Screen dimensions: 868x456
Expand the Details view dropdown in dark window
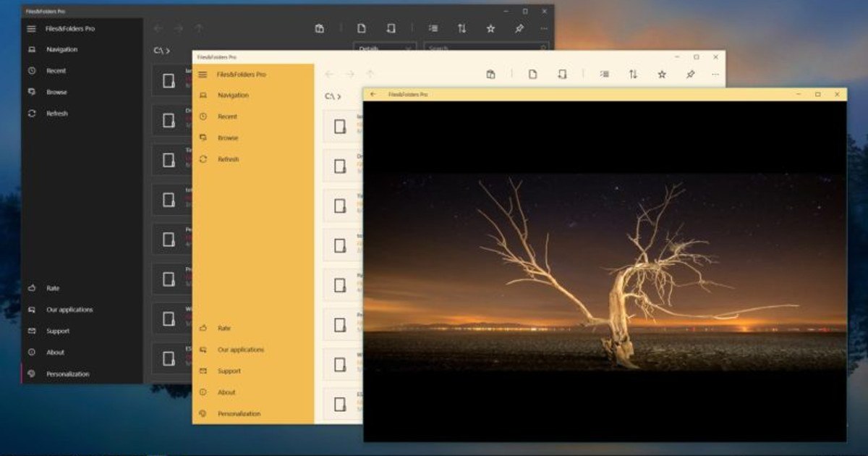tap(385, 47)
